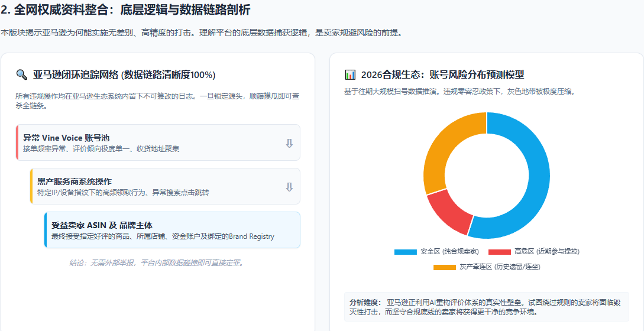Click the bar chart icon beside 2026合规生态

[x=350, y=75]
